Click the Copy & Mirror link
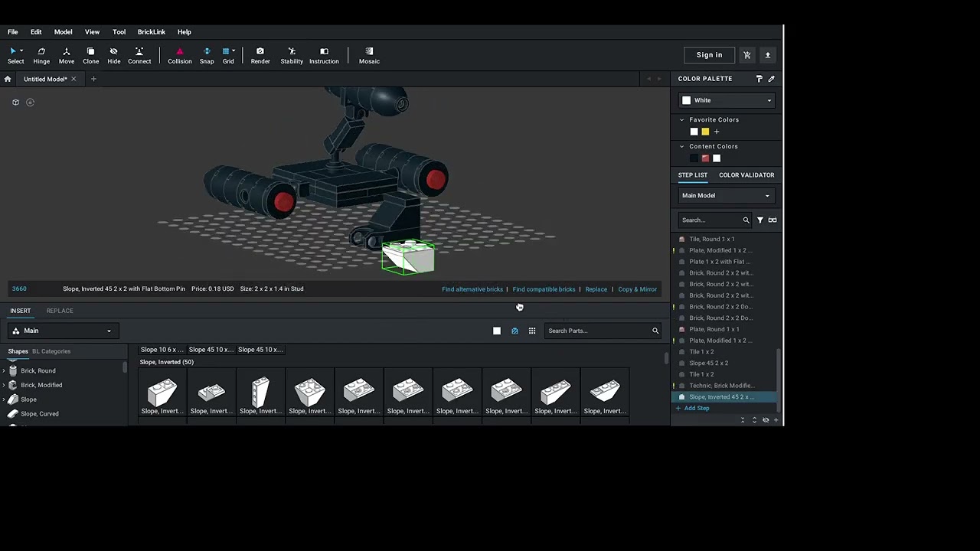Image resolution: width=980 pixels, height=551 pixels. click(x=637, y=289)
